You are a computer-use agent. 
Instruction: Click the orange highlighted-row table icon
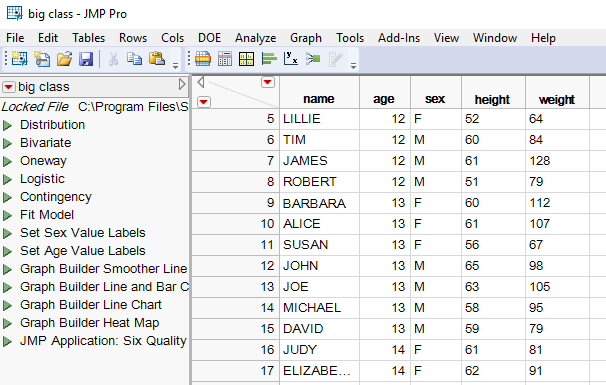tap(203, 59)
